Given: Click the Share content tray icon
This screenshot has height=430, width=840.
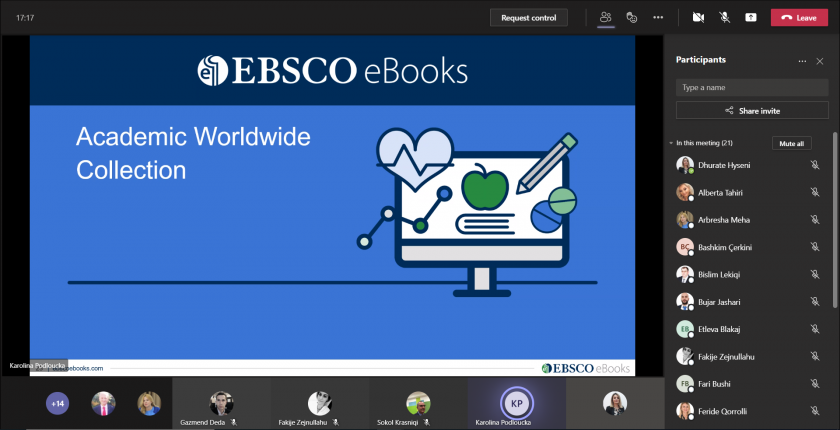Looking at the screenshot, I should [751, 18].
